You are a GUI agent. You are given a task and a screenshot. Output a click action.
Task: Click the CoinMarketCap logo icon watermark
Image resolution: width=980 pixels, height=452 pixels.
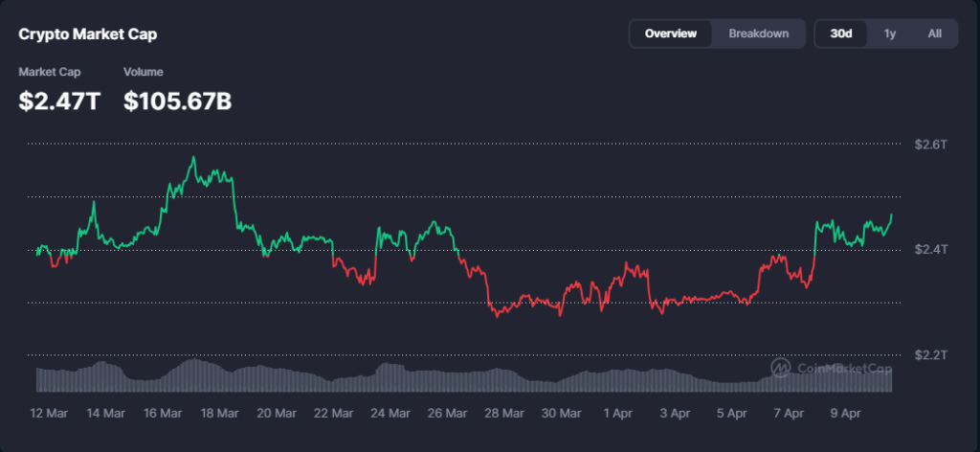pos(781,368)
